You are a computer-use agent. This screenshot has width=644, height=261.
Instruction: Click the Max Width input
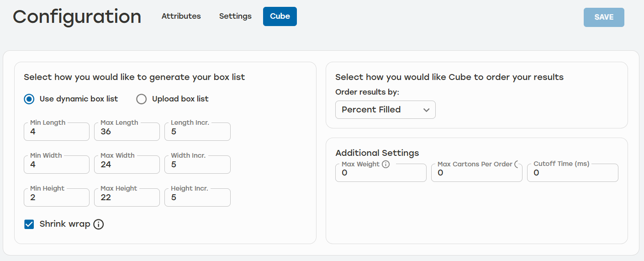(x=127, y=165)
